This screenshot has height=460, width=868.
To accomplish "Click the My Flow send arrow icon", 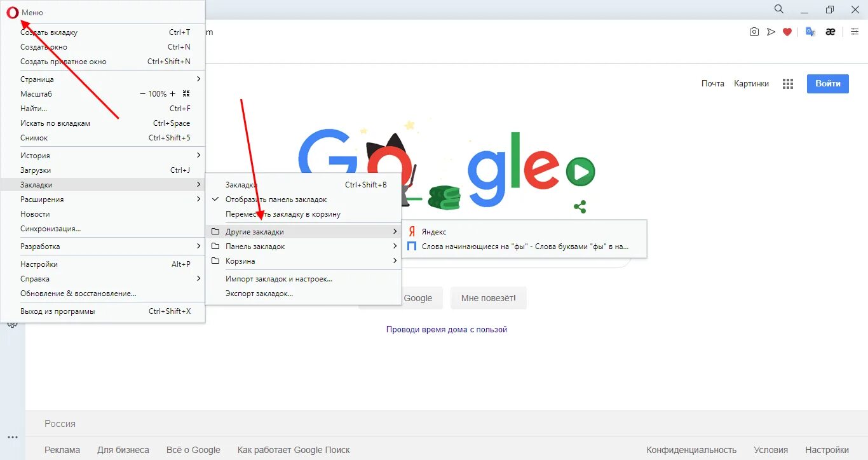I will (771, 32).
